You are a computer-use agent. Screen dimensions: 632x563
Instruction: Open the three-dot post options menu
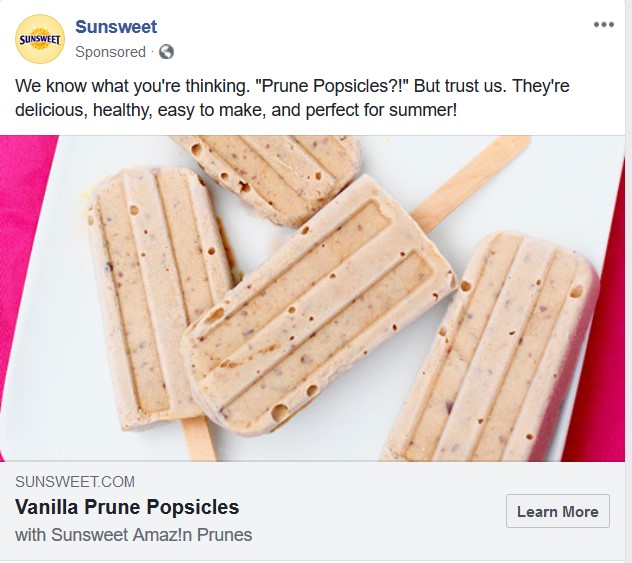pyautogui.click(x=604, y=25)
